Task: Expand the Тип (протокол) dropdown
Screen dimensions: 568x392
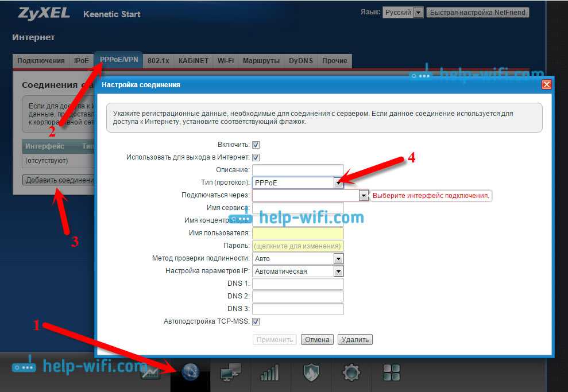Action: click(338, 183)
